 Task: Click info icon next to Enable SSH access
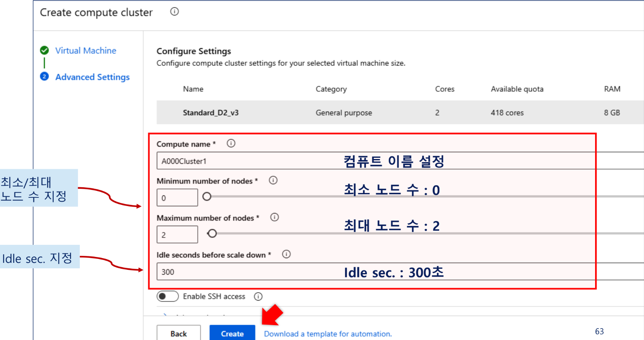click(x=258, y=297)
